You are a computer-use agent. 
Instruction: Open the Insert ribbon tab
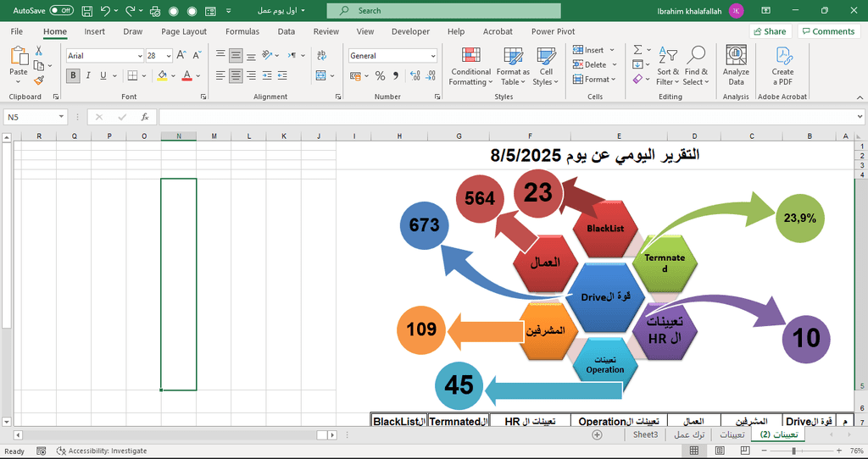pos(94,31)
